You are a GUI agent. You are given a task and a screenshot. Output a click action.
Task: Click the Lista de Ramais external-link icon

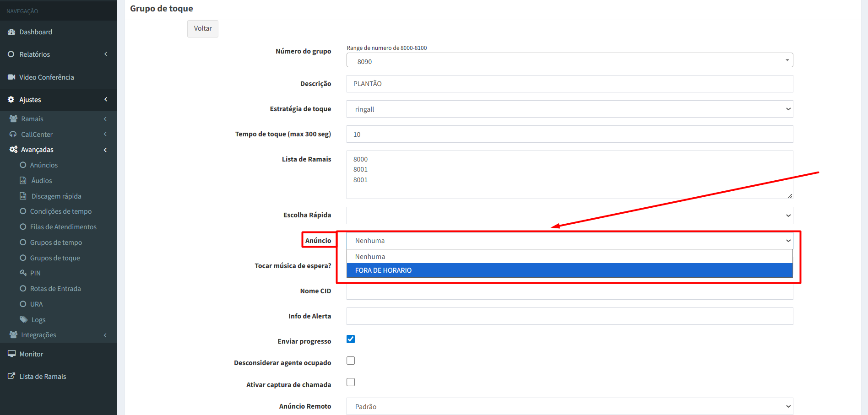click(11, 376)
